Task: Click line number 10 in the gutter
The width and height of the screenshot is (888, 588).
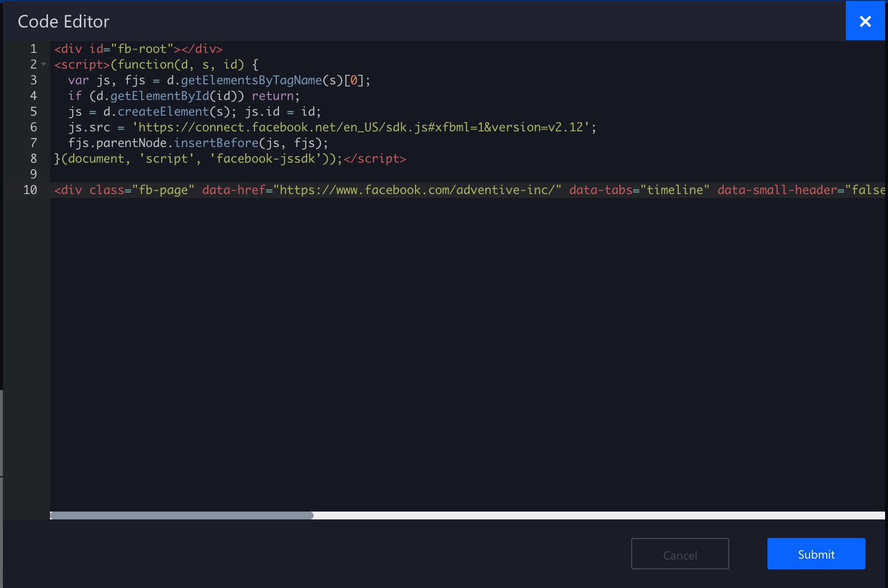Action: click(30, 190)
